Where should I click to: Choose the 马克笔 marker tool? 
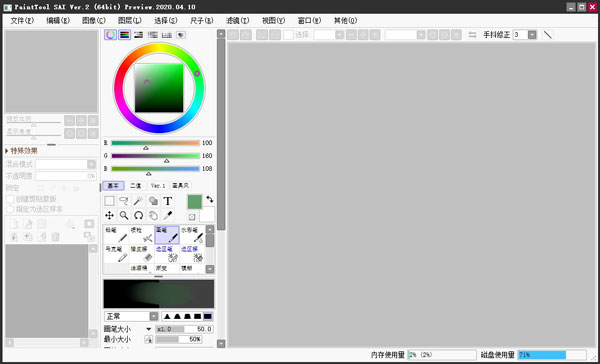116,254
